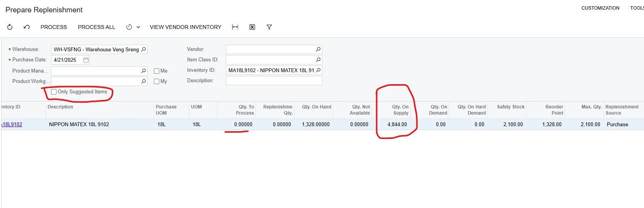The image size is (644, 208).
Task: Click the Description input field
Action: [274, 81]
